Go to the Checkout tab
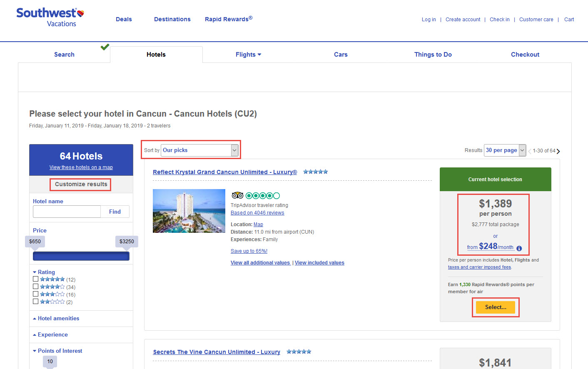This screenshot has height=369, width=588. point(525,55)
